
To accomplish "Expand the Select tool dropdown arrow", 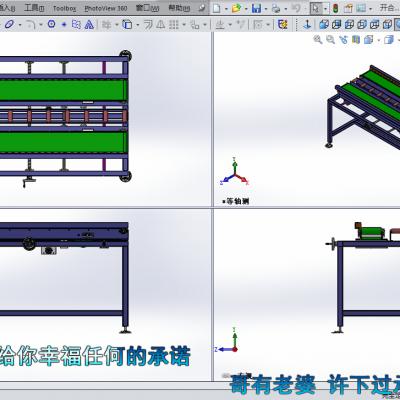I will pyautogui.click(x=325, y=9).
